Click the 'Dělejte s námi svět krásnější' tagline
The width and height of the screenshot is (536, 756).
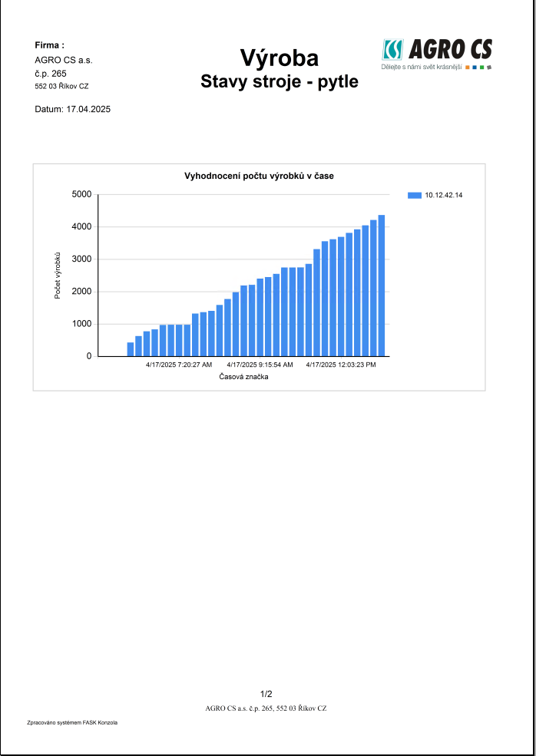pos(421,68)
